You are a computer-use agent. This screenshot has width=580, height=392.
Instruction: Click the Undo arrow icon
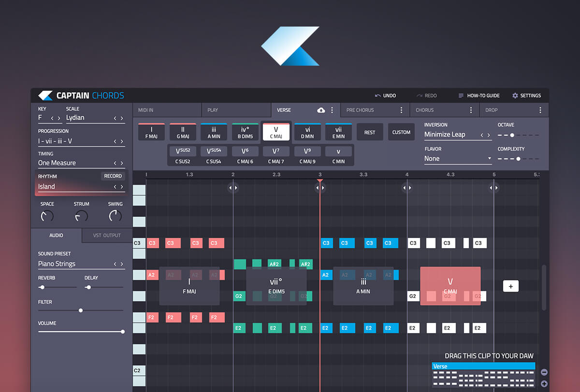tap(377, 96)
